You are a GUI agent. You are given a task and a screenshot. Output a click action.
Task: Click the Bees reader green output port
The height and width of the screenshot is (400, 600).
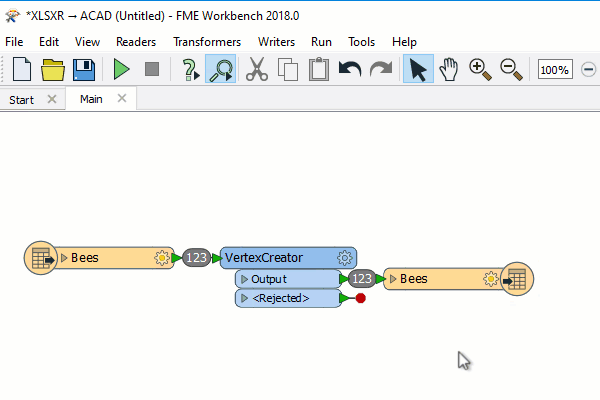pos(176,258)
